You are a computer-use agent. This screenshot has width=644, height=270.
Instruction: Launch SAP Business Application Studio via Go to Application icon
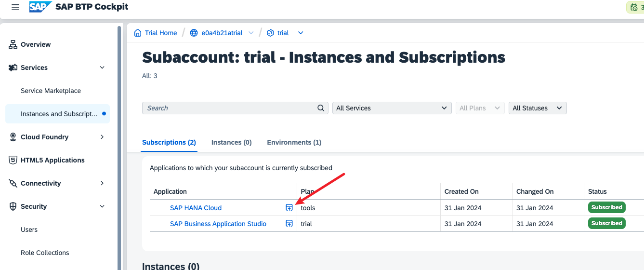pyautogui.click(x=289, y=224)
